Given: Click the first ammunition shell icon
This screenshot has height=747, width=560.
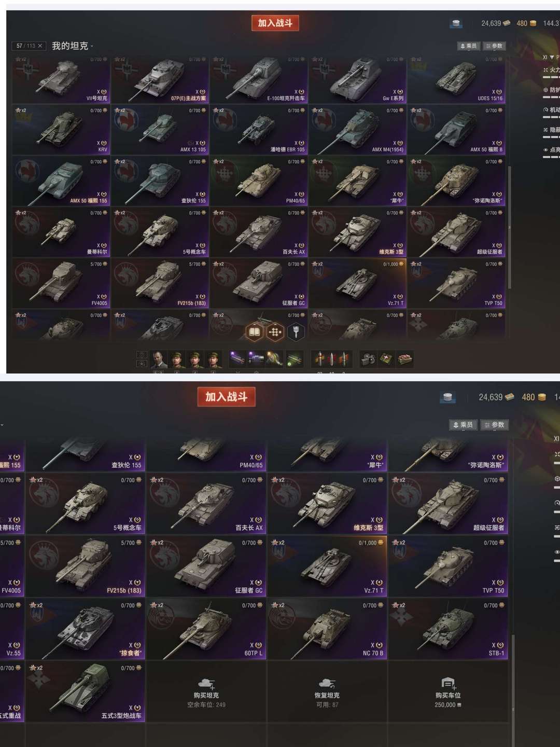Looking at the screenshot, I should 319,358.
